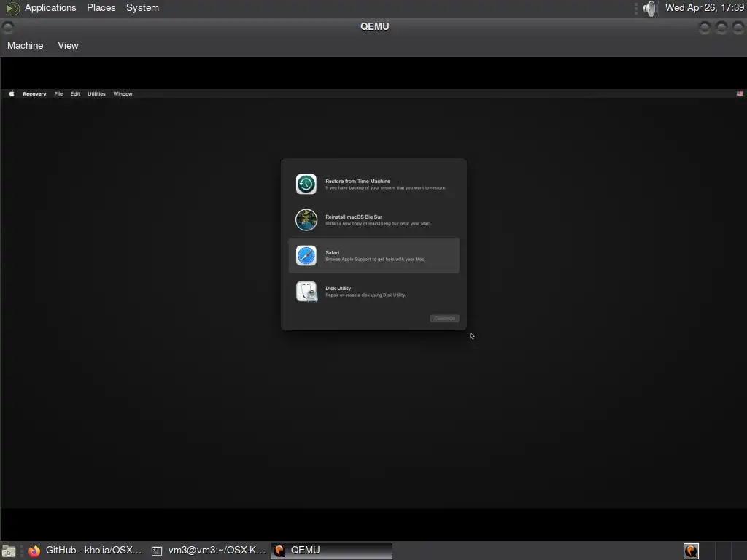Close the QEMU window
The width and height of the screenshot is (747, 560).
[738, 28]
